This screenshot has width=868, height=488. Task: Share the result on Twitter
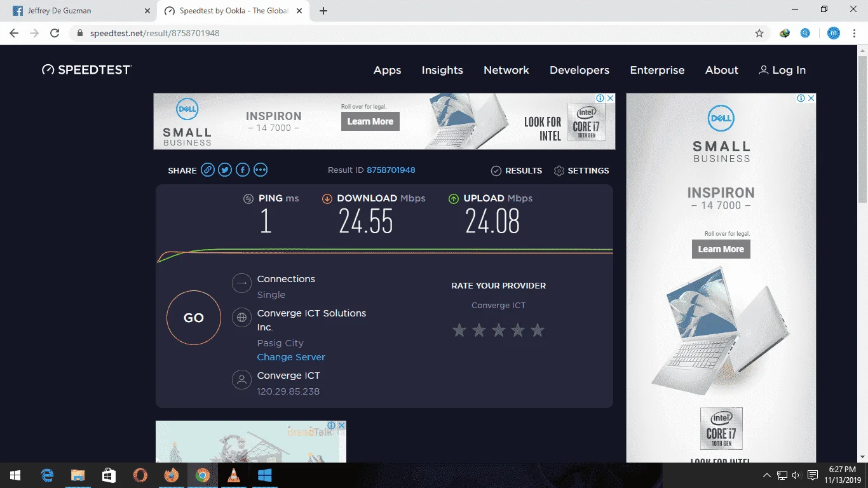[x=225, y=170]
